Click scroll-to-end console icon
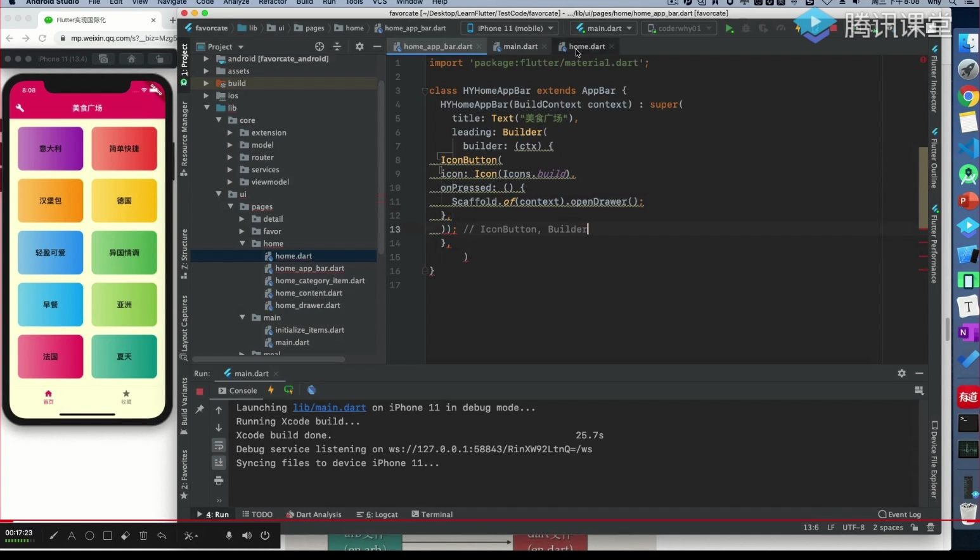980x560 pixels. pos(219,462)
